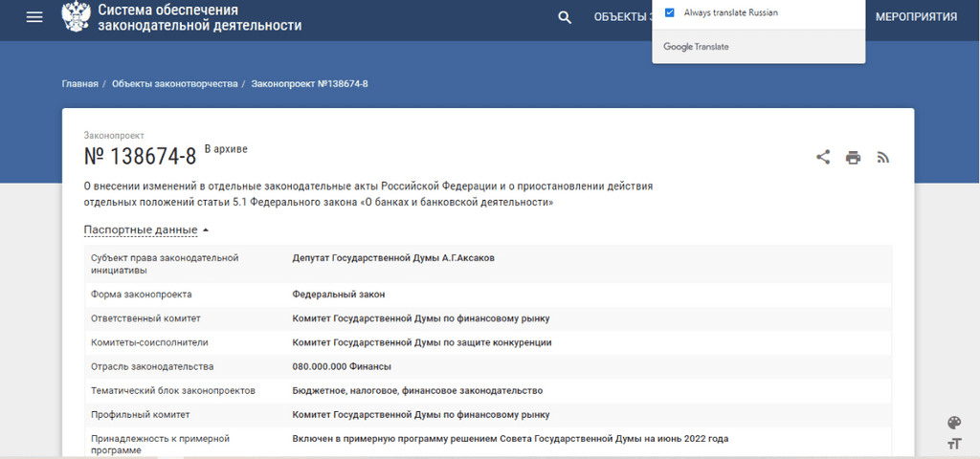Click the В архиве status label
The height and width of the screenshot is (459, 980).
click(226, 149)
